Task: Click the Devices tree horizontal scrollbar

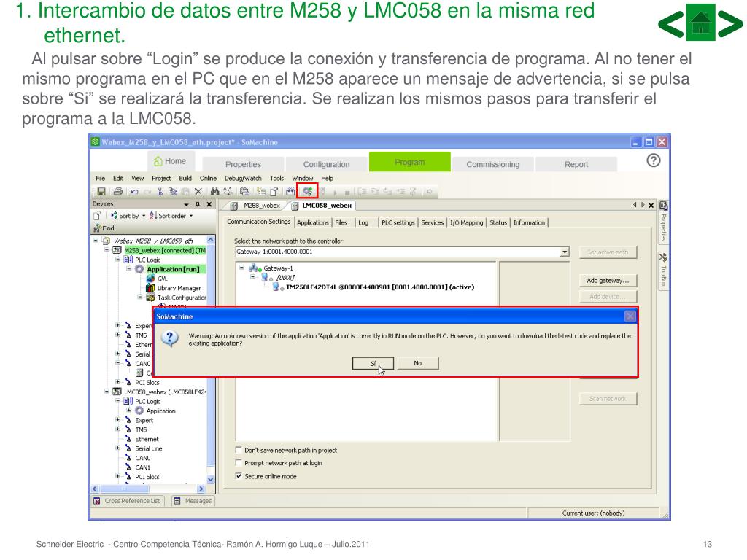Action: click(x=148, y=489)
